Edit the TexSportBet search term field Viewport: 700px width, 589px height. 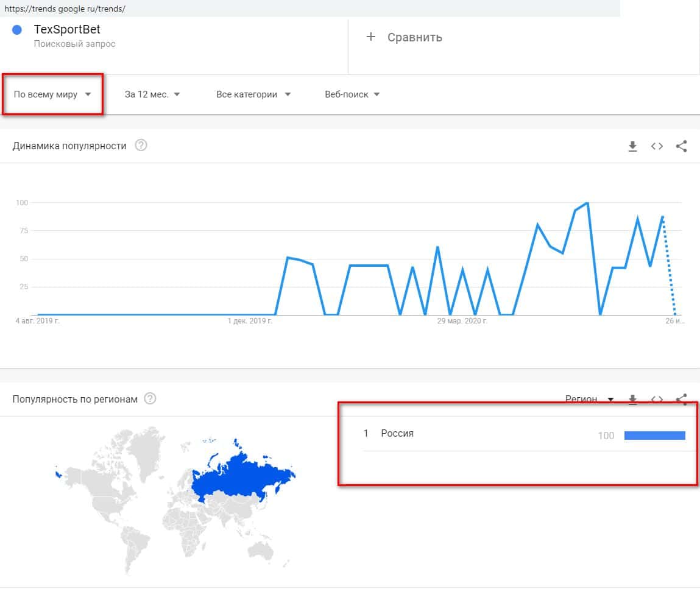67,30
